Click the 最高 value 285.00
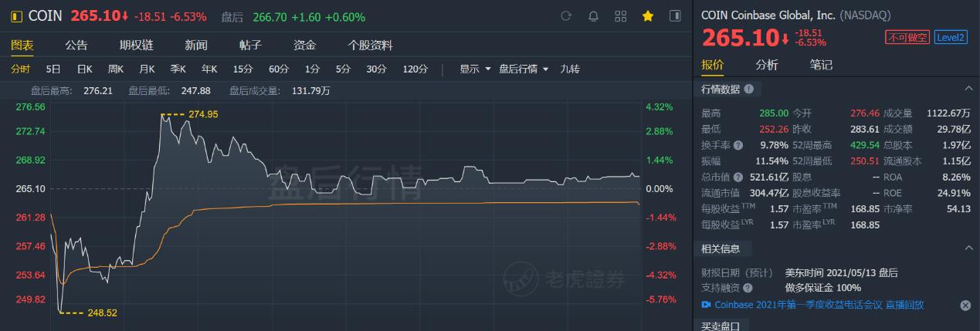 click(x=774, y=113)
